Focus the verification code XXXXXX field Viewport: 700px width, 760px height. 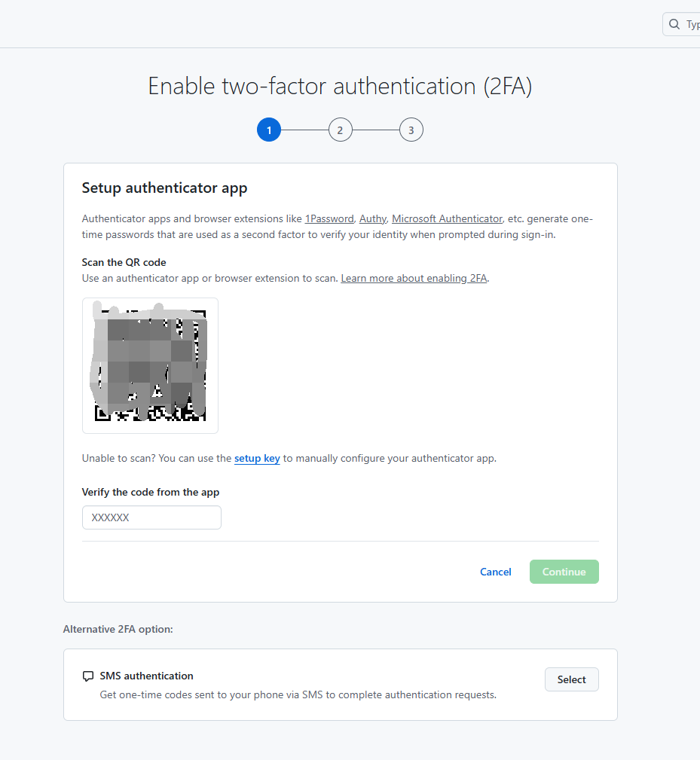(x=151, y=517)
